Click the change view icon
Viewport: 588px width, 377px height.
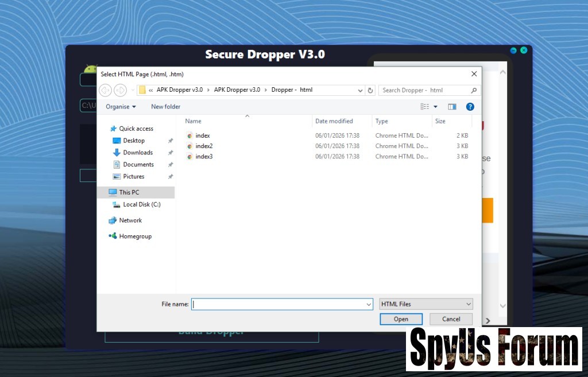pos(425,107)
